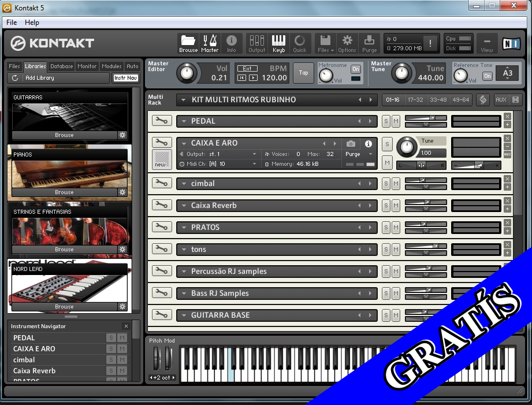Browse the STRINGS E FANTASIAS library
532x405 pixels.
click(x=65, y=249)
